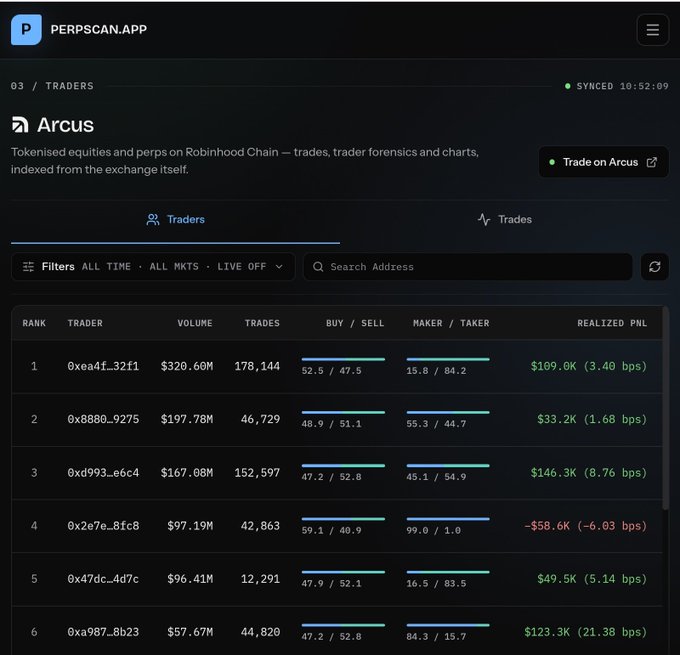680x655 pixels.
Task: Sort by the VOLUME column header
Action: [195, 323]
